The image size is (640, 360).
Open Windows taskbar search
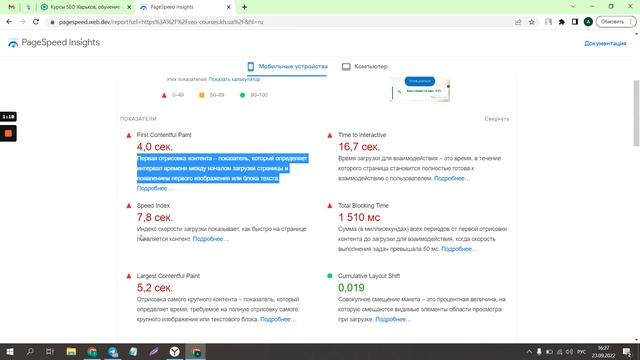coord(30,351)
